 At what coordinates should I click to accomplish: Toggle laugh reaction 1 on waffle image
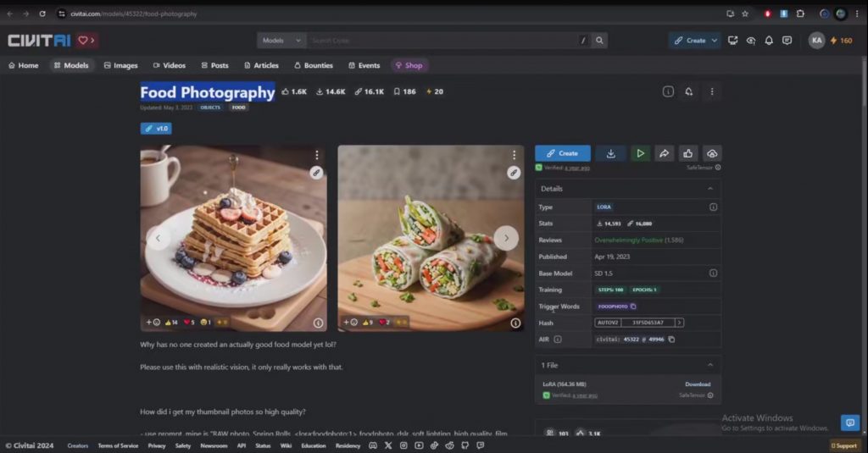click(x=206, y=323)
